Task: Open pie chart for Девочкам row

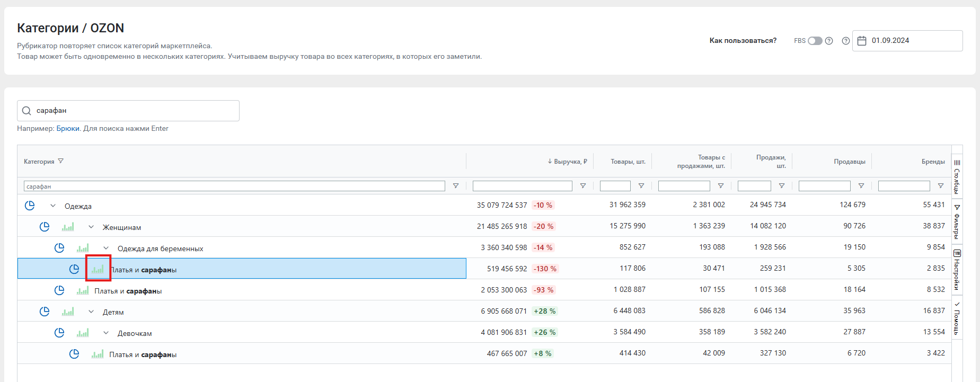Action: click(x=59, y=333)
